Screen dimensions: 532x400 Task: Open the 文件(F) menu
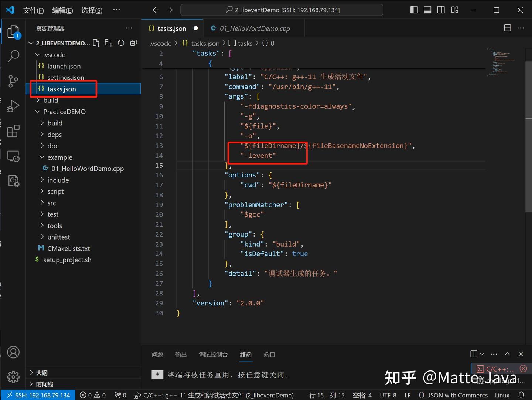point(33,10)
